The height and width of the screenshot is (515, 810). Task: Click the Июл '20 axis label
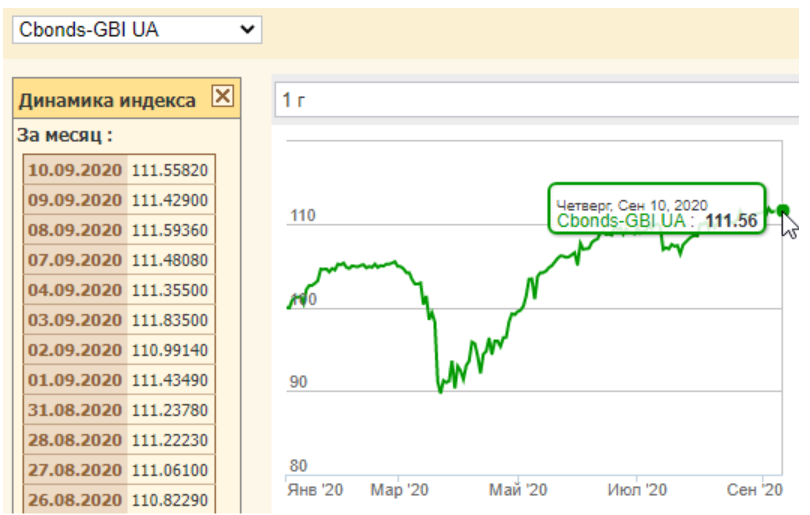(x=637, y=489)
